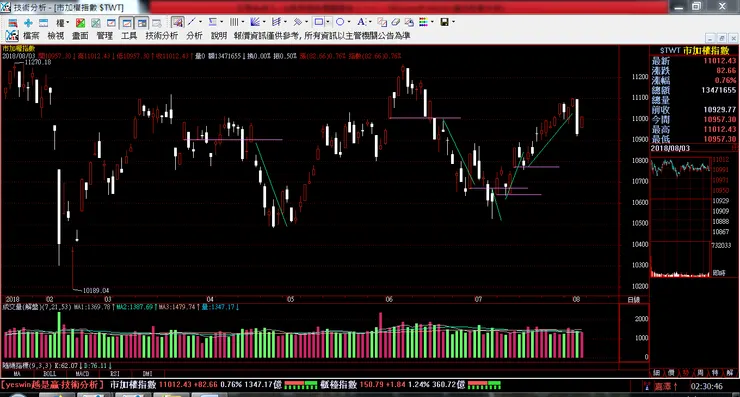
Task: Click the grayed chart window icon
Action: pyautogui.click(x=157, y=23)
